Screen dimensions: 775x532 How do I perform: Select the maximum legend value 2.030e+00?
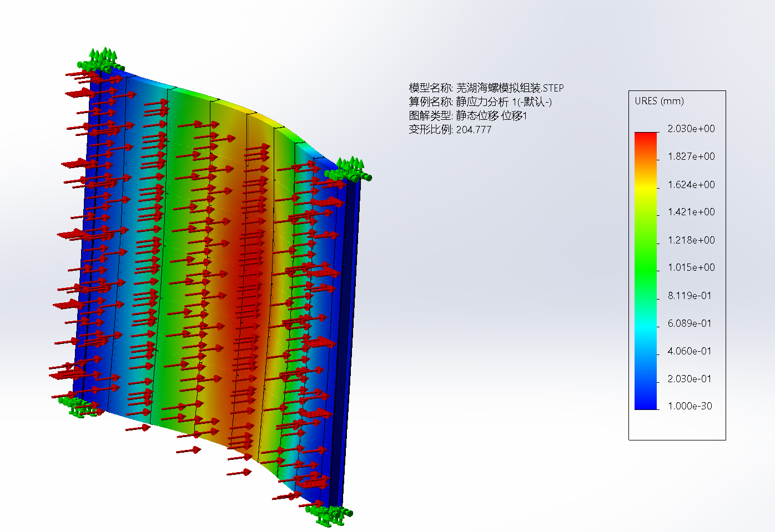[x=691, y=129]
